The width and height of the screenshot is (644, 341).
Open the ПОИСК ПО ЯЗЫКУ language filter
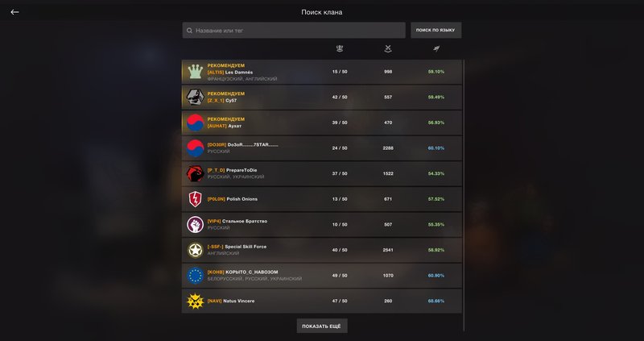click(436, 31)
